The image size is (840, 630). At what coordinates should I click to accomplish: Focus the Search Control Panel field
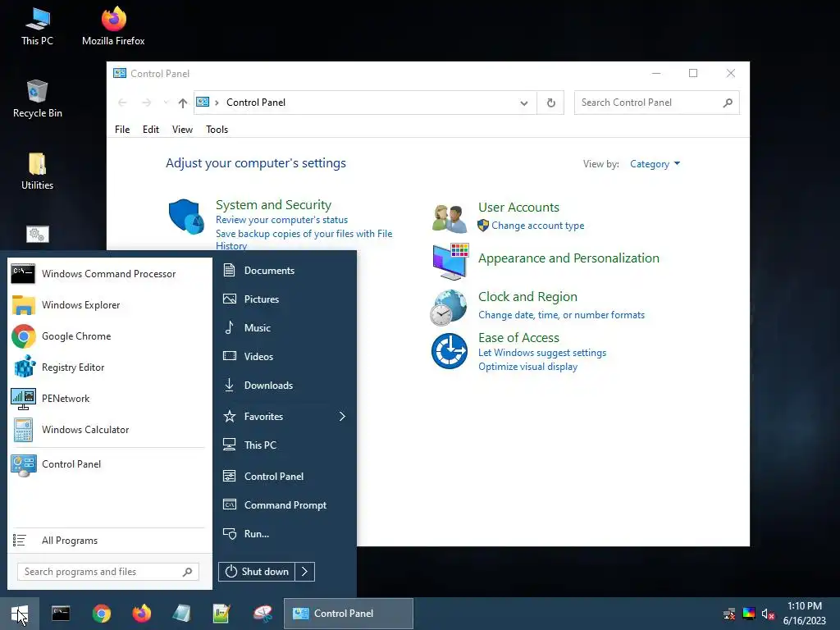657,103
